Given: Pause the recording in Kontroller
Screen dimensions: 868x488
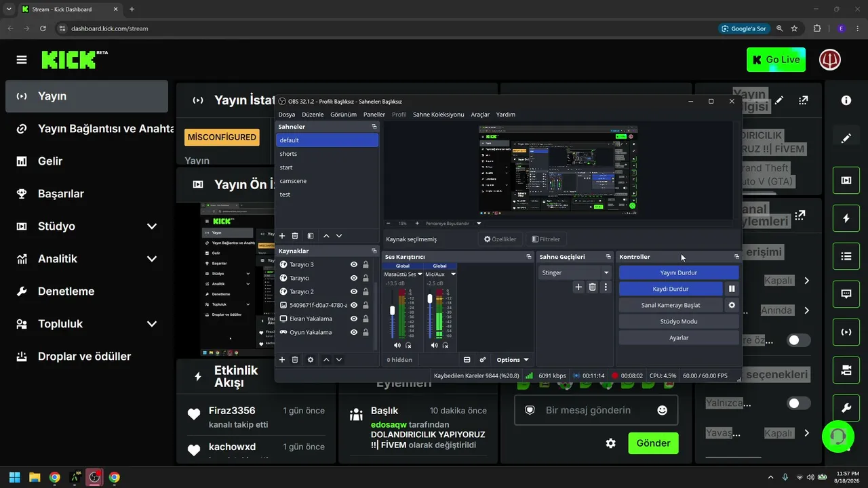Looking at the screenshot, I should click(732, 289).
